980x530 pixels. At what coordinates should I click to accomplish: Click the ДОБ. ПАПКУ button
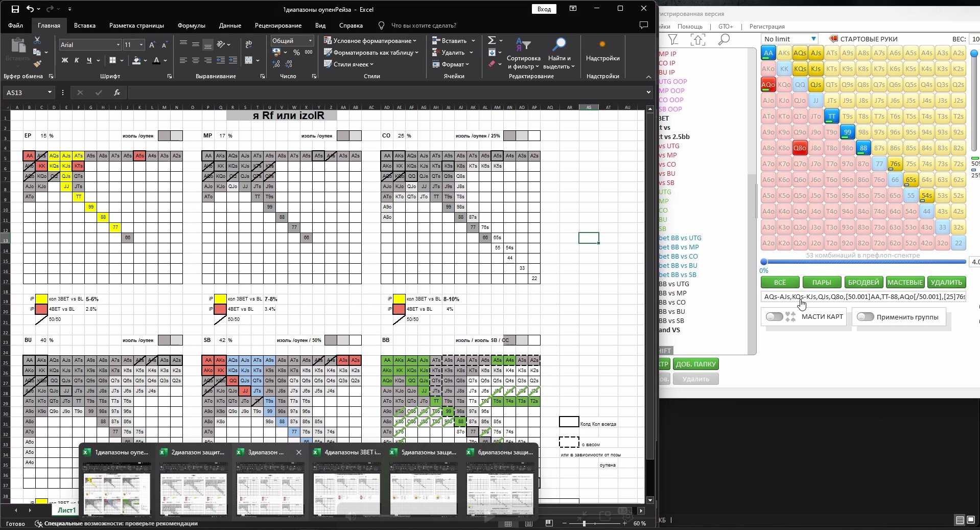(695, 364)
